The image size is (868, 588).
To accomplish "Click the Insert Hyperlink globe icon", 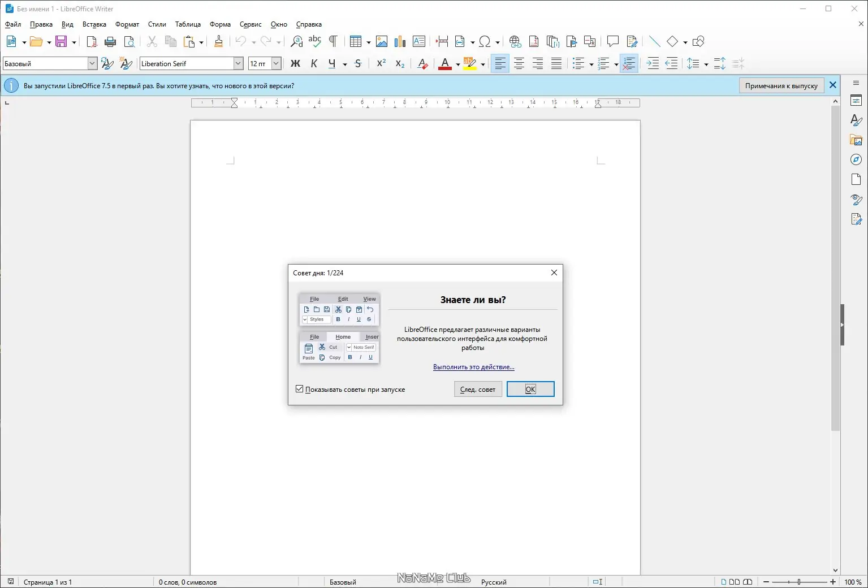I will [515, 42].
